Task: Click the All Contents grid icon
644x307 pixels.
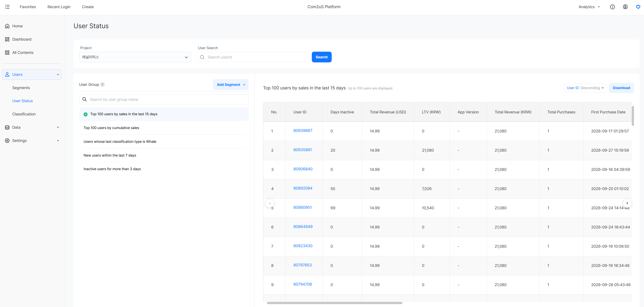Action: (x=7, y=53)
